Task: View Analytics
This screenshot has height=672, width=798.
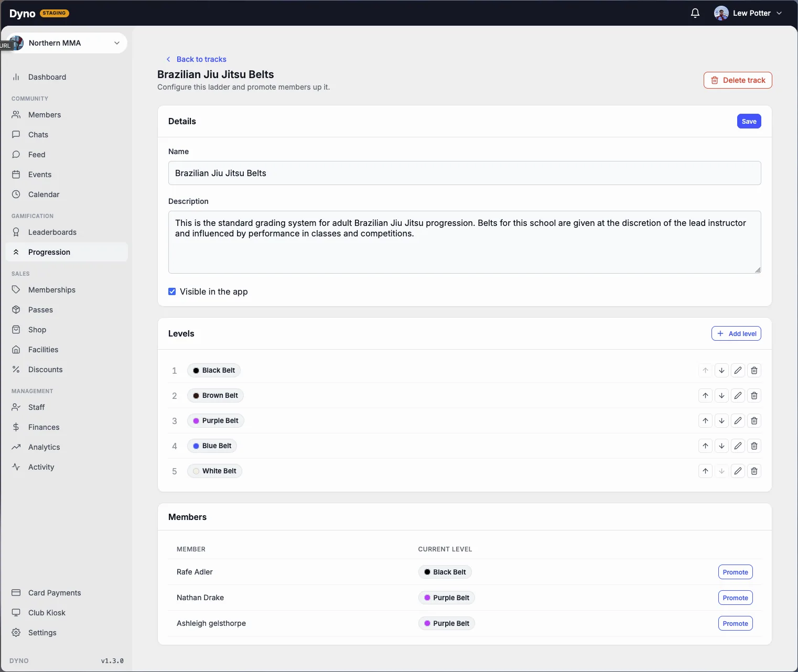Action: [x=67, y=447]
